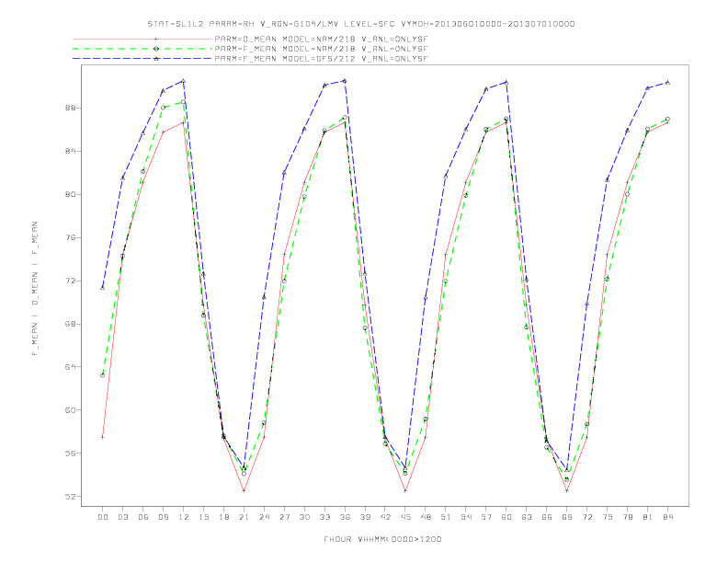Click the x-axis tick label 06
Viewport: 728px width, 563px height.
coord(143,517)
